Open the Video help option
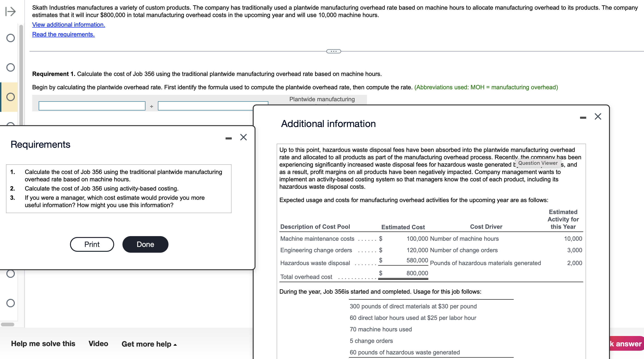 tap(98, 344)
